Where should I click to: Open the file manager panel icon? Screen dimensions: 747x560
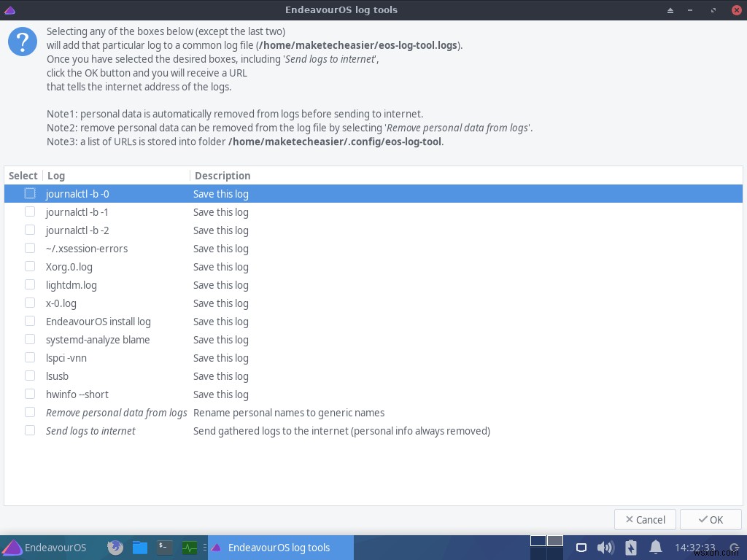tap(139, 548)
